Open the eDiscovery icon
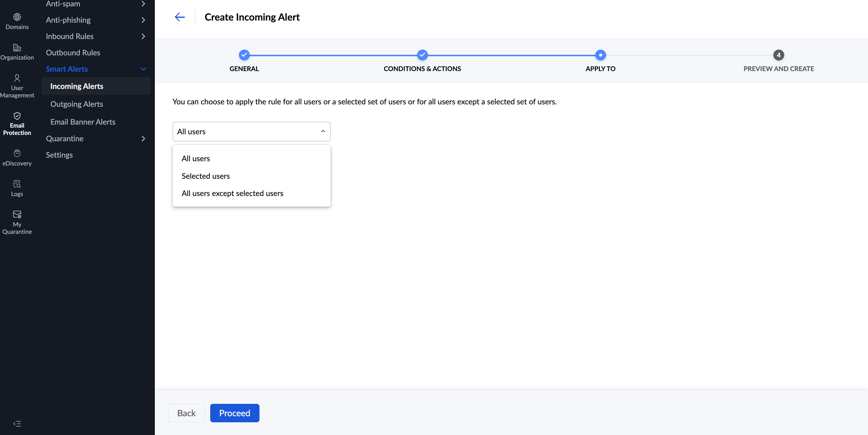The width and height of the screenshot is (868, 435). (17, 153)
